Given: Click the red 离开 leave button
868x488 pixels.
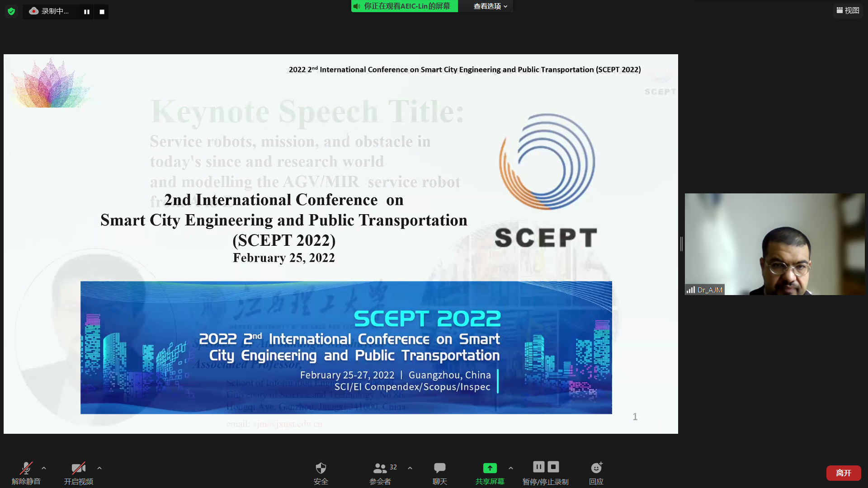Looking at the screenshot, I should point(844,473).
